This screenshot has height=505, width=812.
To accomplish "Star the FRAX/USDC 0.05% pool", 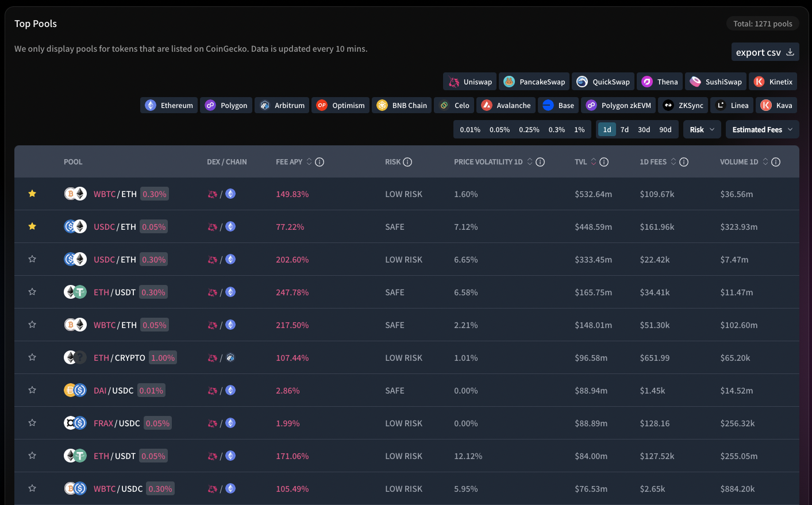I will click(32, 423).
